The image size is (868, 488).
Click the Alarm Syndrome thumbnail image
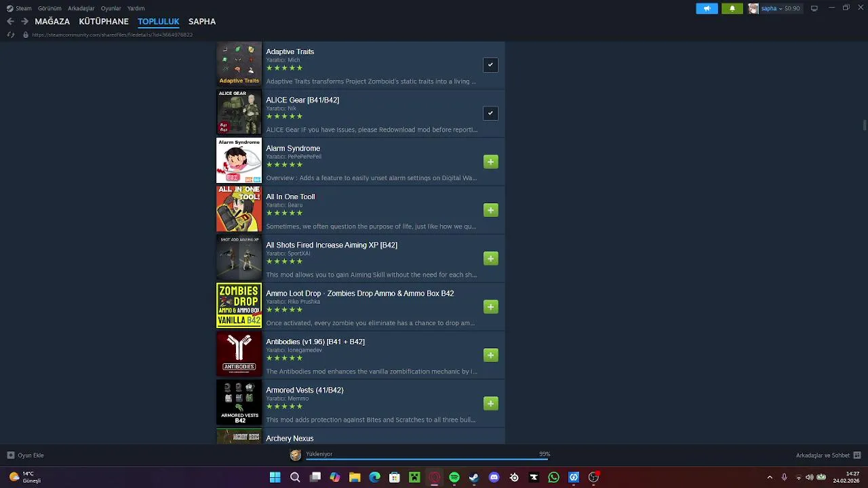pyautogui.click(x=239, y=161)
